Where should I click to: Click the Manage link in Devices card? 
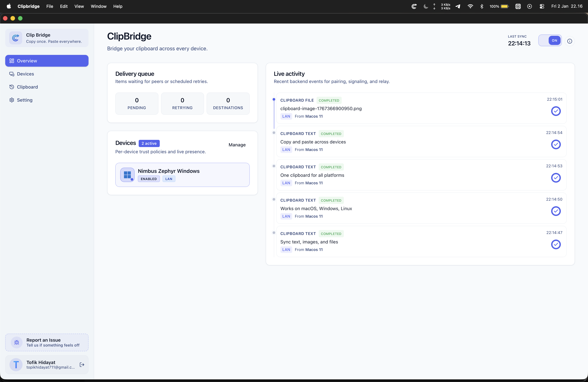pos(237,145)
